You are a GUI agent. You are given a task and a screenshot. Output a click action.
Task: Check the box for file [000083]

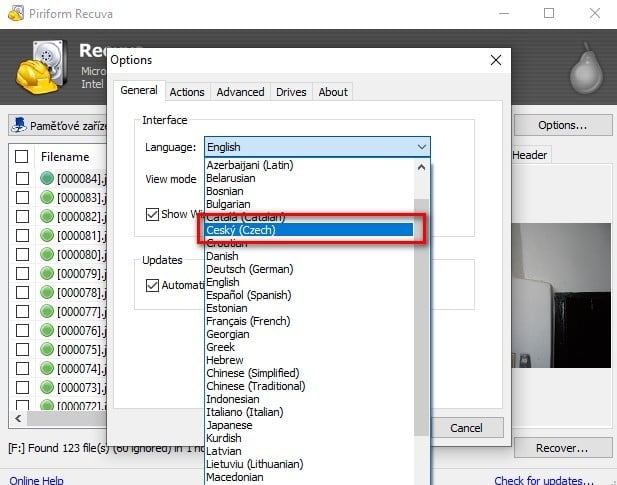coord(22,197)
